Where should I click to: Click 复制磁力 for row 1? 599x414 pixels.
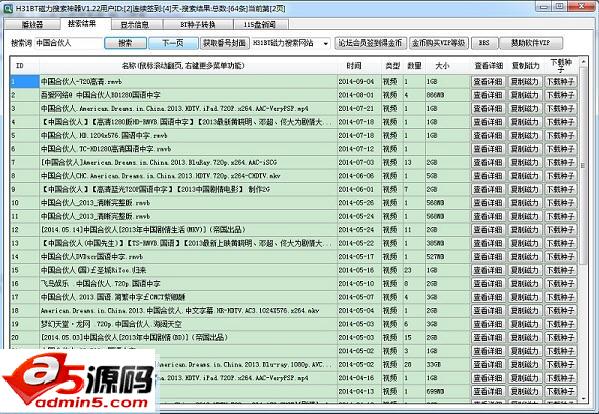(x=525, y=81)
